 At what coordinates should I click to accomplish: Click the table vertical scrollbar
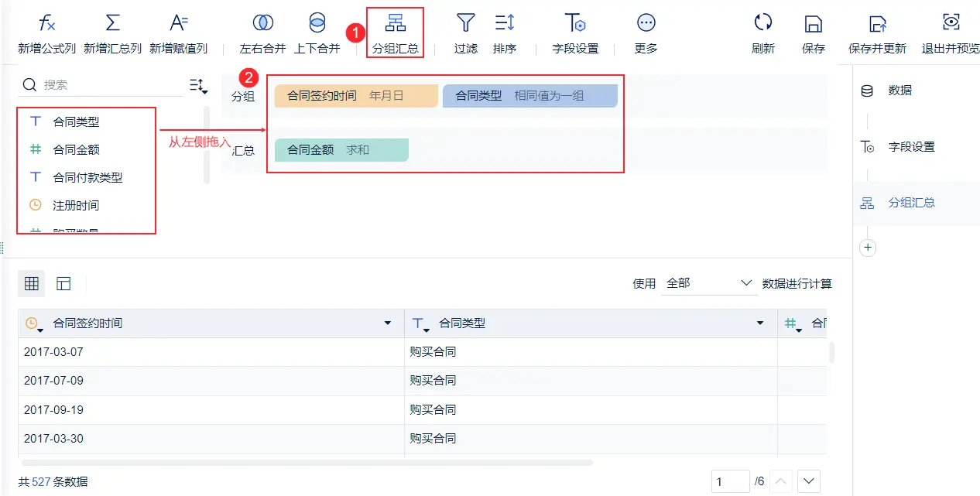pos(832,353)
